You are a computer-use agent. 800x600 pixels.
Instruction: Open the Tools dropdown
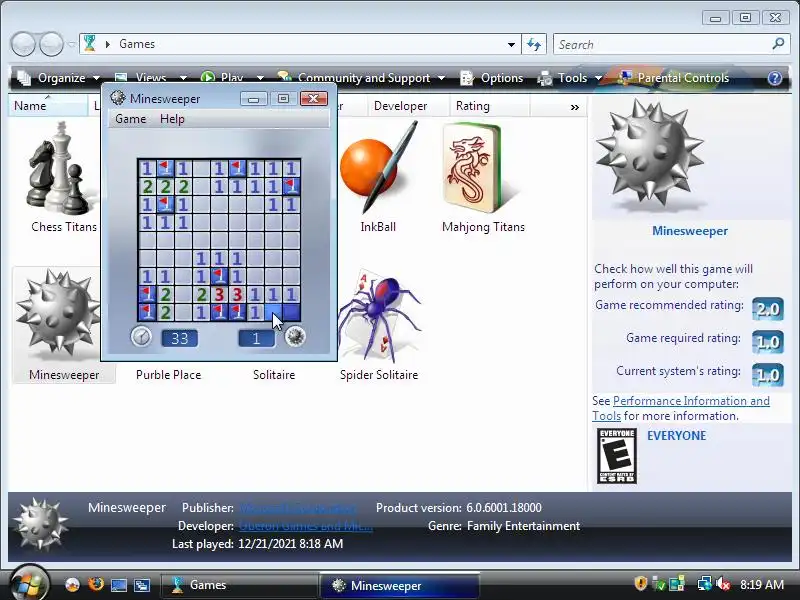570,78
